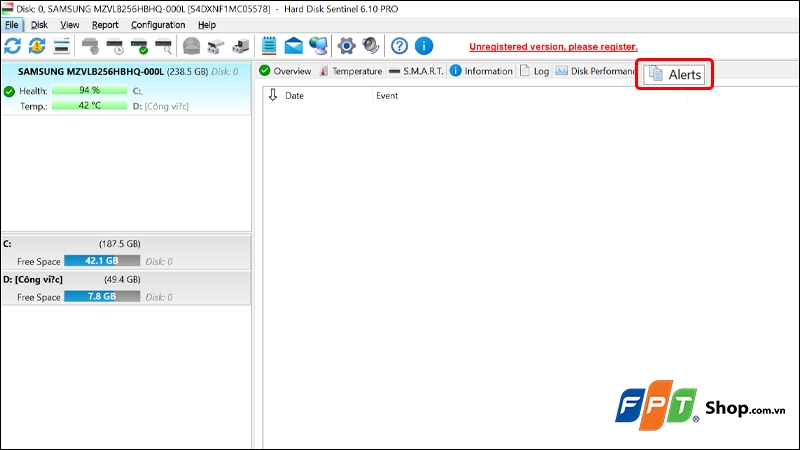This screenshot has width=800, height=450.
Task: Open settings via the gear icon
Action: pyautogui.click(x=346, y=46)
